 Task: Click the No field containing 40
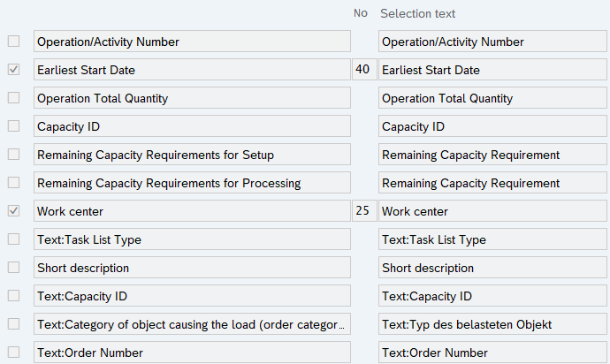(362, 70)
